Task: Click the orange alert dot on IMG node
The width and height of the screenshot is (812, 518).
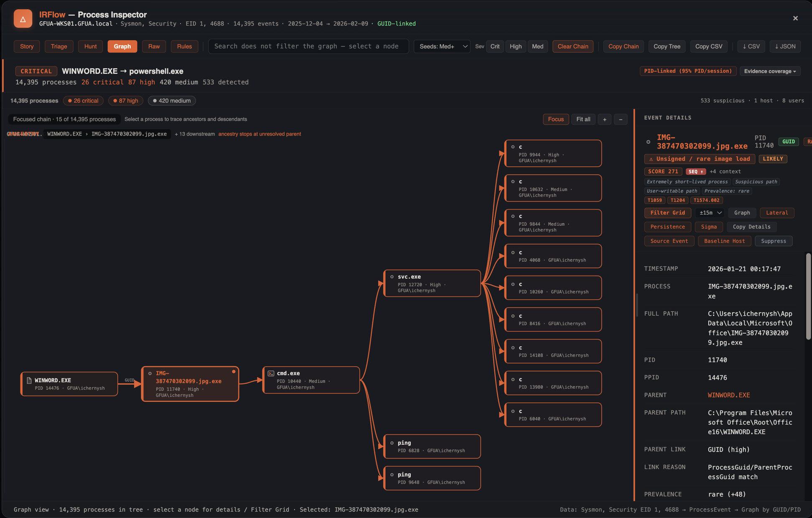Action: 234,371
